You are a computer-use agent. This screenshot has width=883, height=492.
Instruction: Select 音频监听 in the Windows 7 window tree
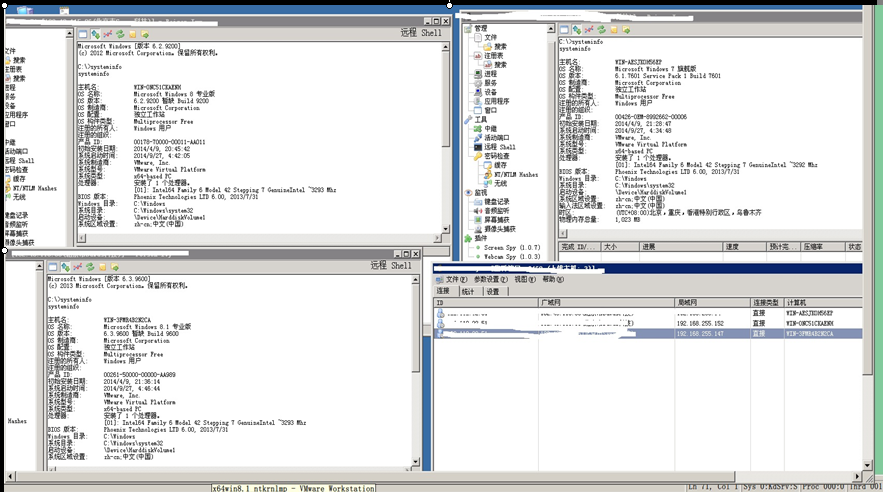[497, 211]
